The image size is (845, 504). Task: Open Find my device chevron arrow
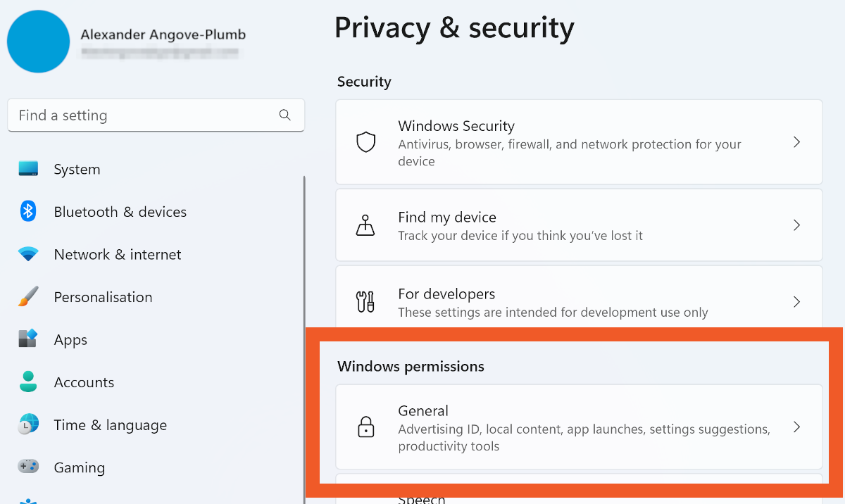point(796,225)
